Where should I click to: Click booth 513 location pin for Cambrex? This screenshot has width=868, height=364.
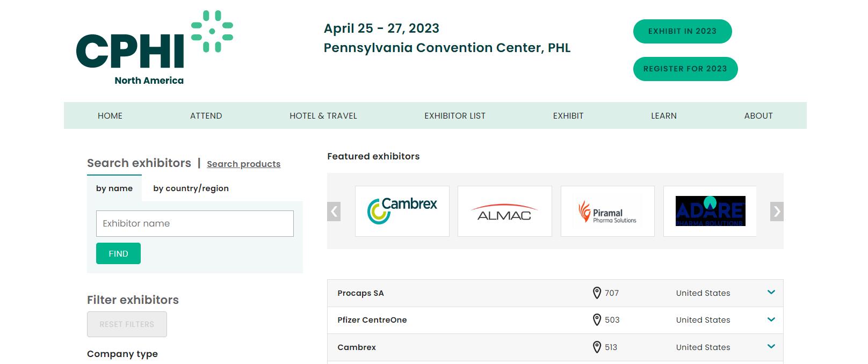(x=597, y=347)
